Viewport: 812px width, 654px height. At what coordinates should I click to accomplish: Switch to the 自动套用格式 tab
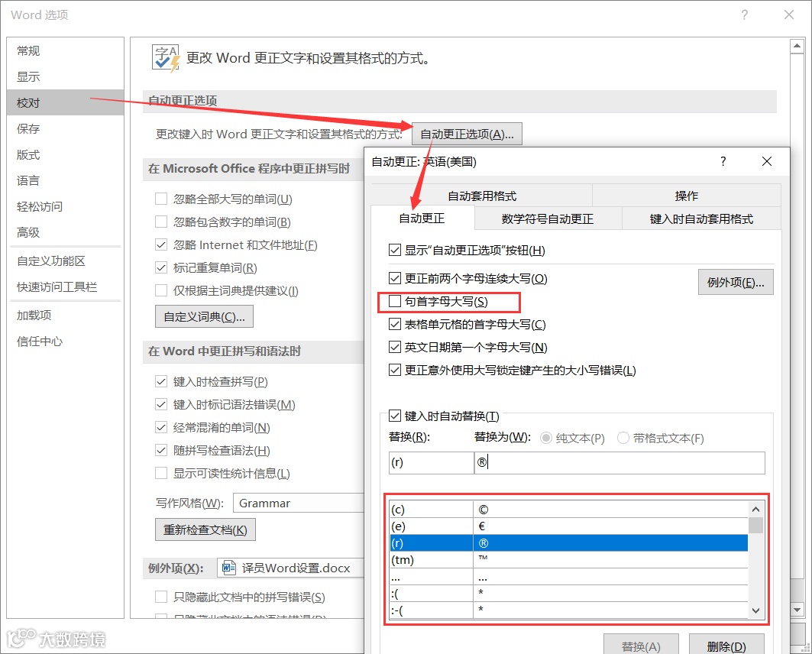point(481,196)
